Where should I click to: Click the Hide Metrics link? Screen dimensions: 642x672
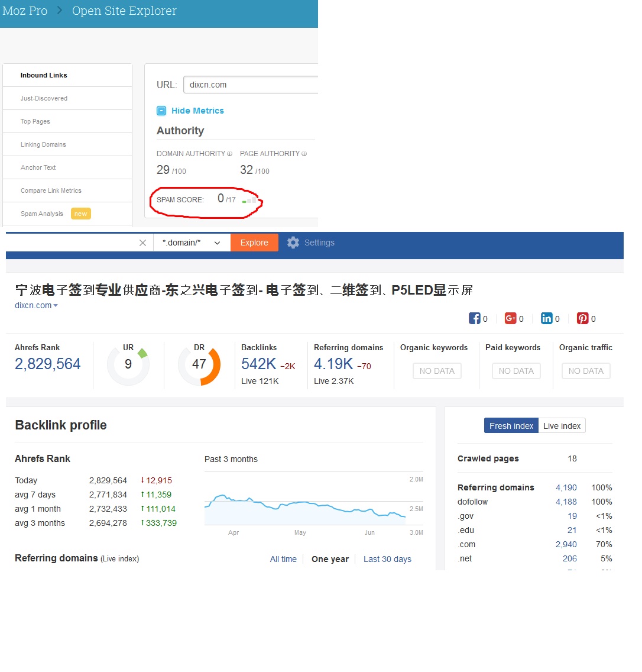(197, 111)
